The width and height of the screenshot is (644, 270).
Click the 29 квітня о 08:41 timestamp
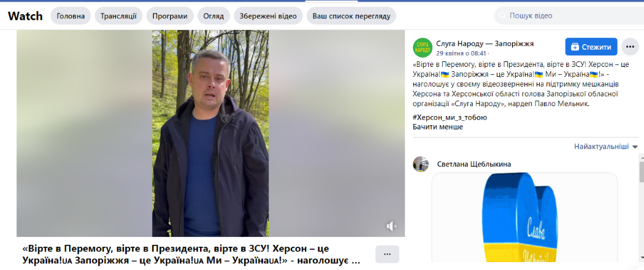(x=461, y=53)
